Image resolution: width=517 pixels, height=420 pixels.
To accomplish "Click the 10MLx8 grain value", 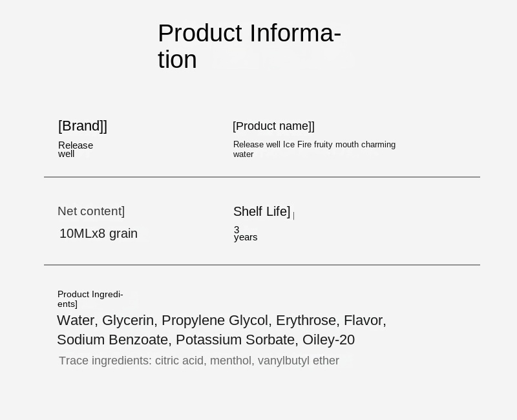I will coord(99,233).
